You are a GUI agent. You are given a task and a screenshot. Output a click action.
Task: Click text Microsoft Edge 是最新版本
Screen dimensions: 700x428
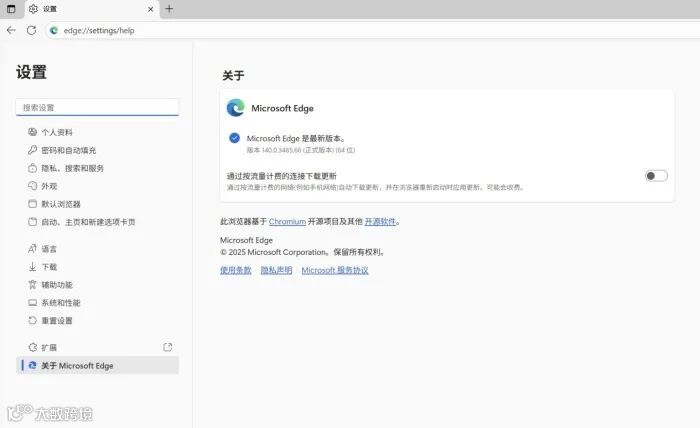click(296, 138)
